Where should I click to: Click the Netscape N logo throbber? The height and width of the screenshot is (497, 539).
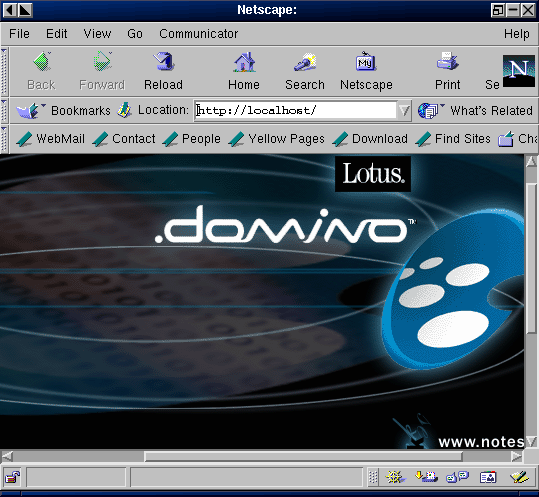coord(519,71)
